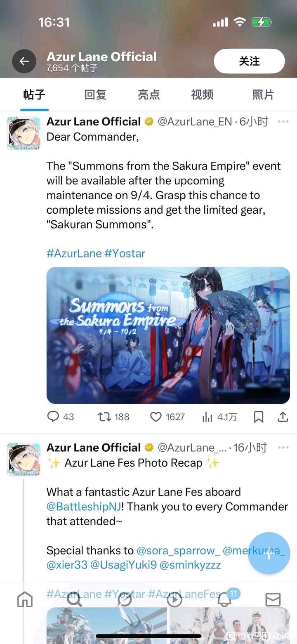Open more options on first post
Screen dimensions: 297x644
click(x=283, y=122)
